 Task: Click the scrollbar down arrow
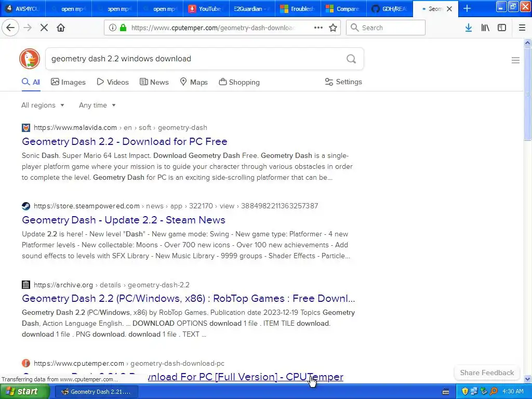click(527, 379)
